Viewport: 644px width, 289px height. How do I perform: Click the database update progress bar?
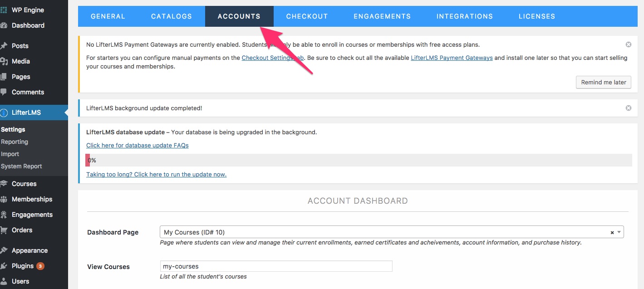[359, 160]
